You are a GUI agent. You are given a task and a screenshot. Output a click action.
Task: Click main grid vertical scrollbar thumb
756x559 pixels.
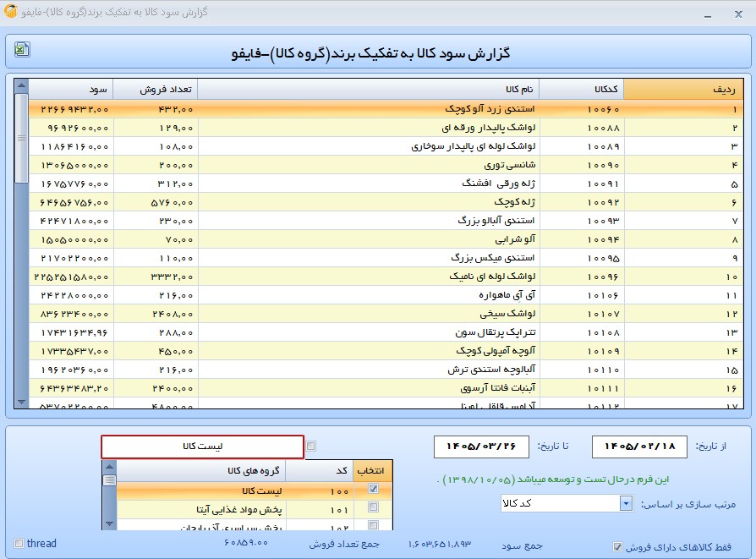point(21,139)
